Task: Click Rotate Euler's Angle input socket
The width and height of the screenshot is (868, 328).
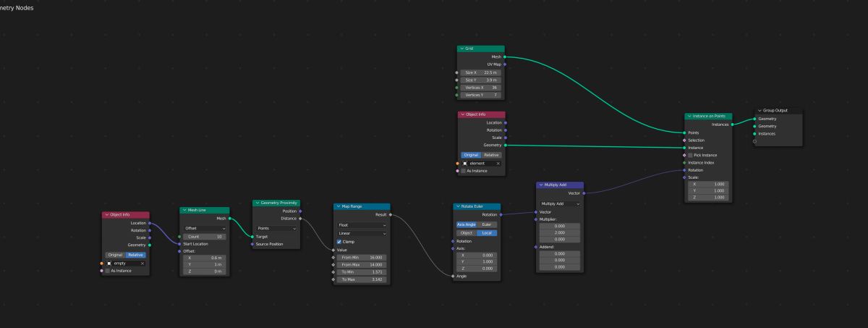Action: click(x=454, y=276)
